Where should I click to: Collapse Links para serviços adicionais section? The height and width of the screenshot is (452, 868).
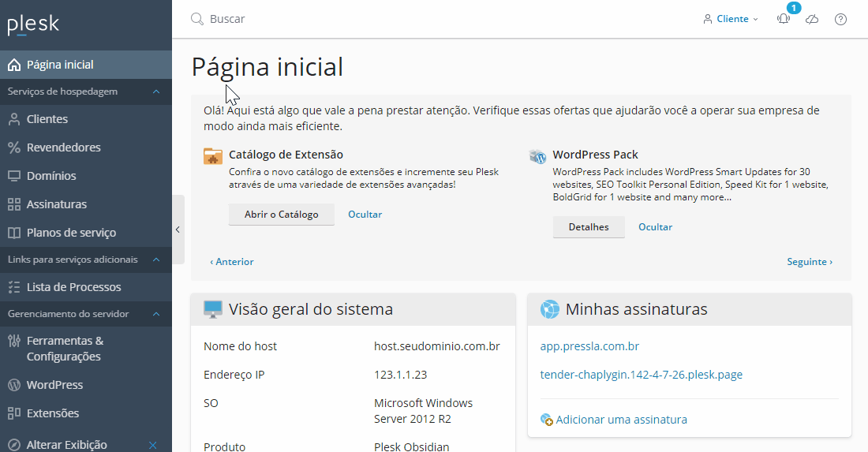coord(156,260)
